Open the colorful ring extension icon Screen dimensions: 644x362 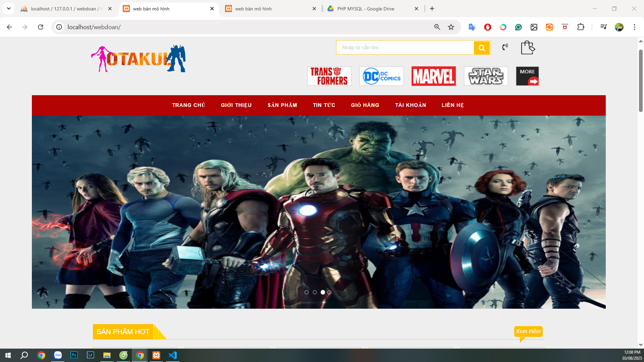click(503, 27)
